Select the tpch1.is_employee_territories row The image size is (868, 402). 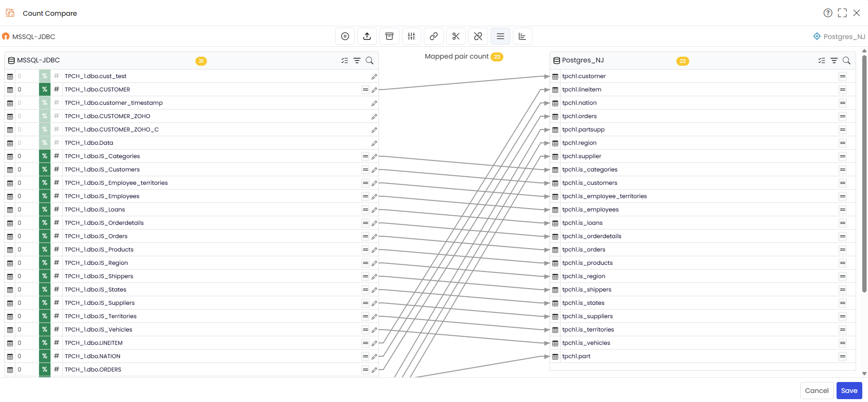(703, 196)
